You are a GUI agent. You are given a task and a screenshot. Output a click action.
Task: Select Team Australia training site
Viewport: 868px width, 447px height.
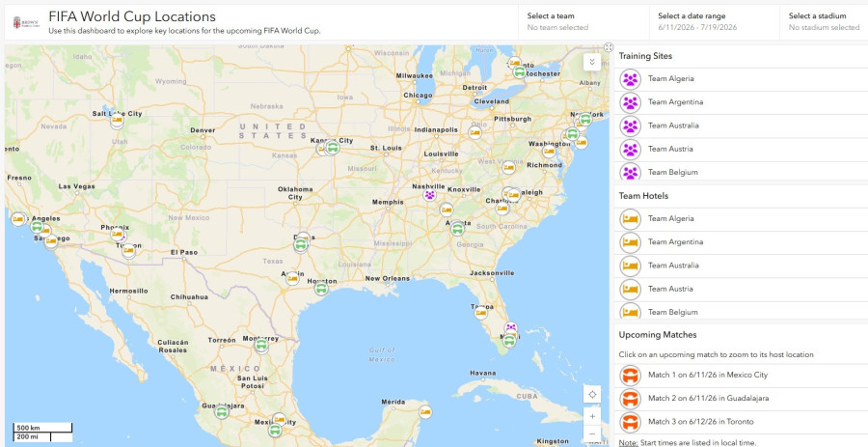point(742,126)
